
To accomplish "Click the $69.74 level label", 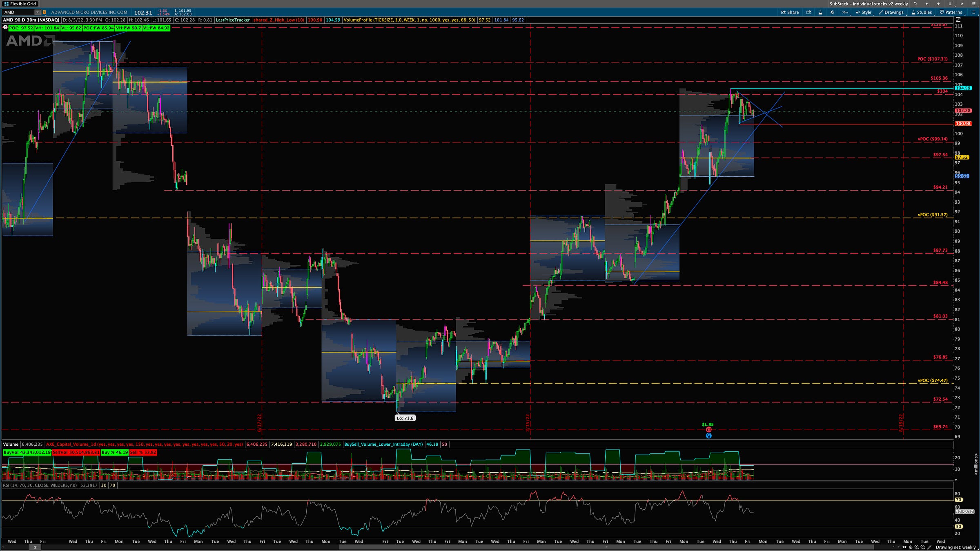I will click(x=940, y=427).
